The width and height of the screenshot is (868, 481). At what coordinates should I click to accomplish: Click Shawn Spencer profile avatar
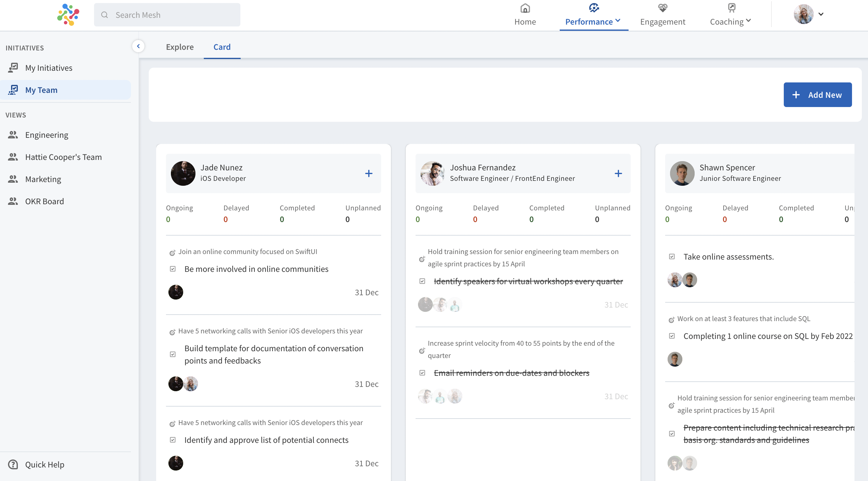pos(682,173)
